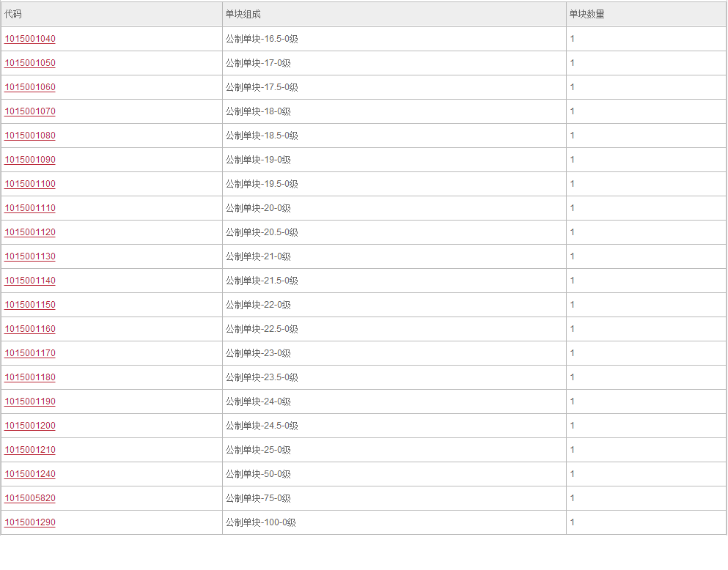
Task: Click the 单块组成 column header
Action: point(243,14)
